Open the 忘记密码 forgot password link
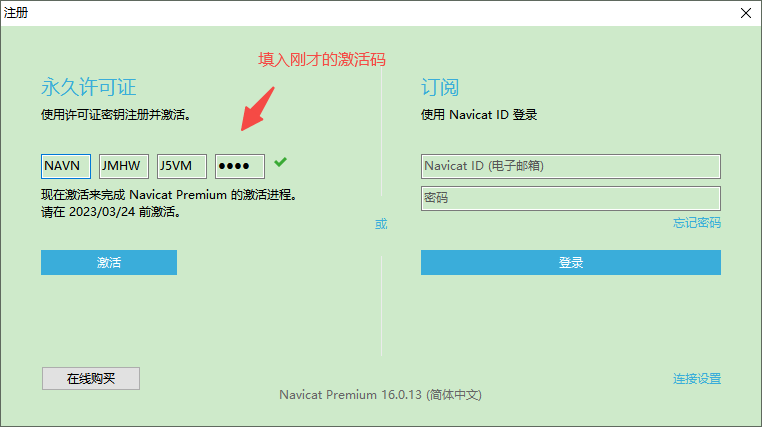Screen dimensions: 762x427 [696, 223]
